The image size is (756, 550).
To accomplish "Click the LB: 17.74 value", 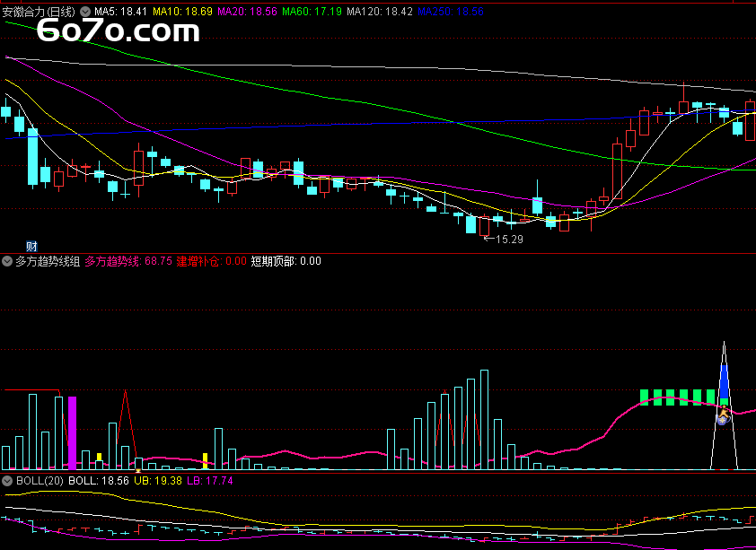I will (210, 481).
